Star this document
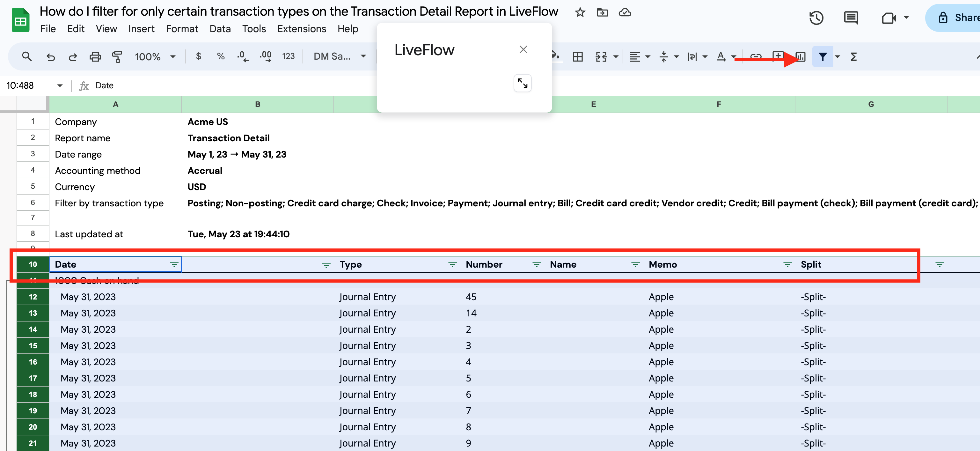This screenshot has width=980, height=451. point(580,12)
